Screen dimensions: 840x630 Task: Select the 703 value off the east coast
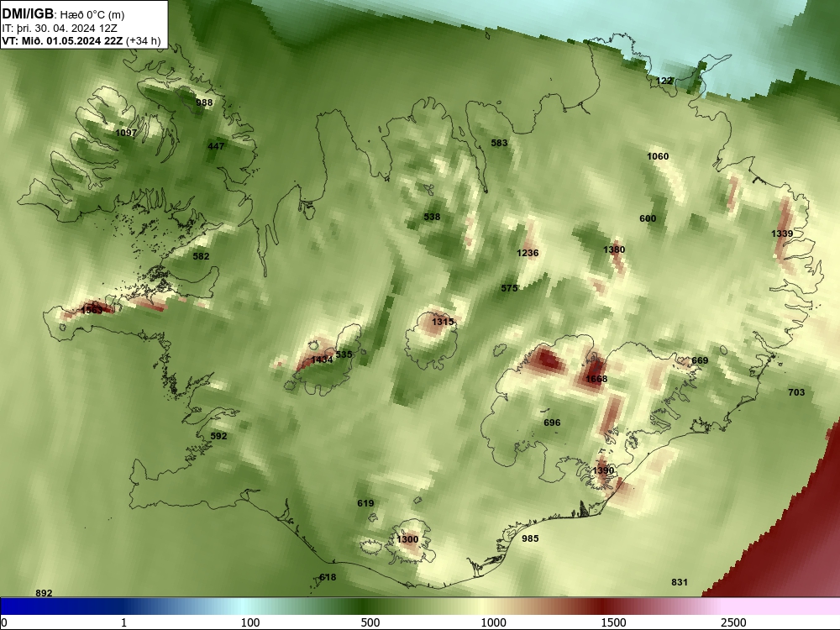[796, 392]
